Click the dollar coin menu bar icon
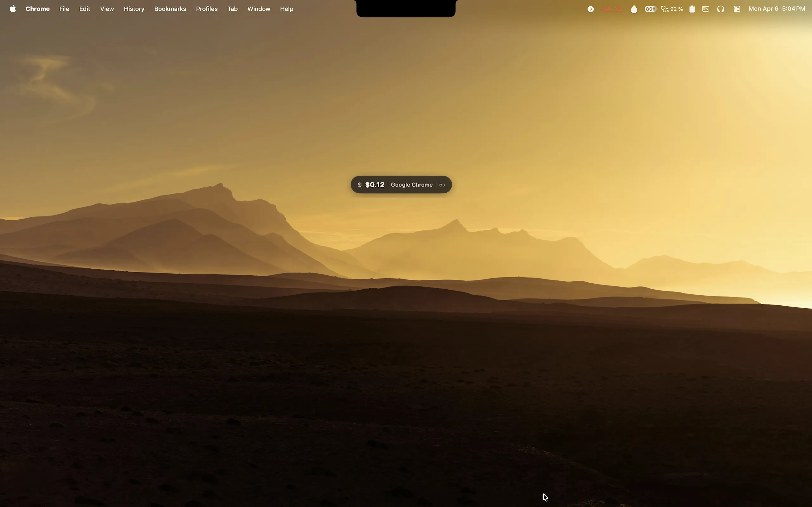 click(591, 9)
